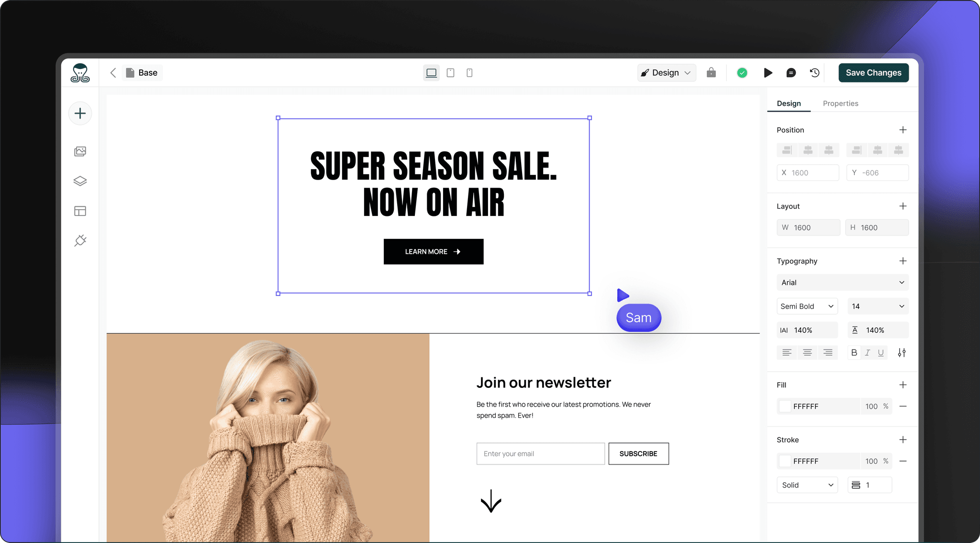The image size is (980, 543).
Task: Switch to the Properties tab
Action: [840, 103]
